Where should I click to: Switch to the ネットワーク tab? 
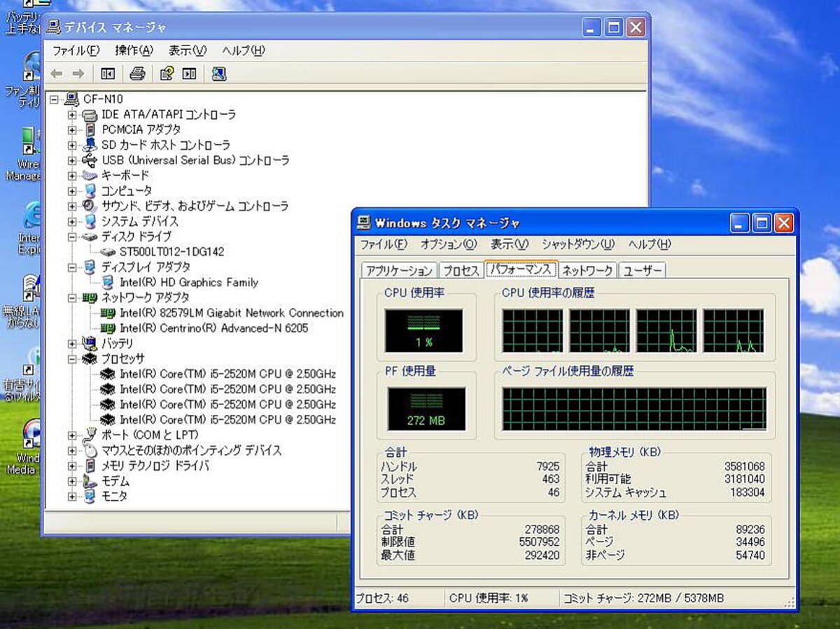pyautogui.click(x=589, y=271)
